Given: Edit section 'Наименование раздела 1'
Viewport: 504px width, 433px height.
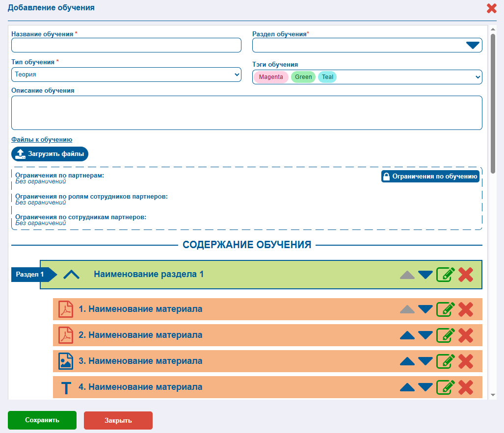Looking at the screenshot, I should (x=446, y=275).
